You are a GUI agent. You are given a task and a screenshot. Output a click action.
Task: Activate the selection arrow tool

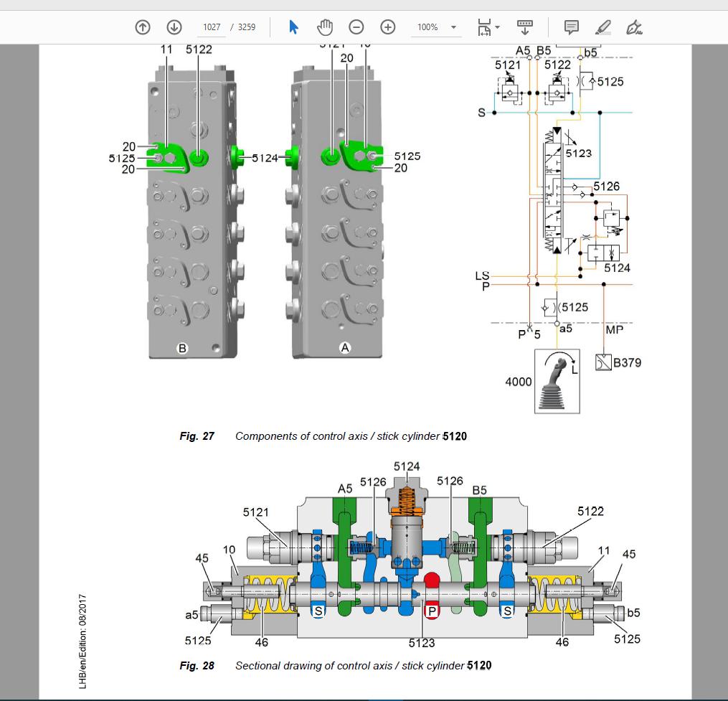click(293, 27)
